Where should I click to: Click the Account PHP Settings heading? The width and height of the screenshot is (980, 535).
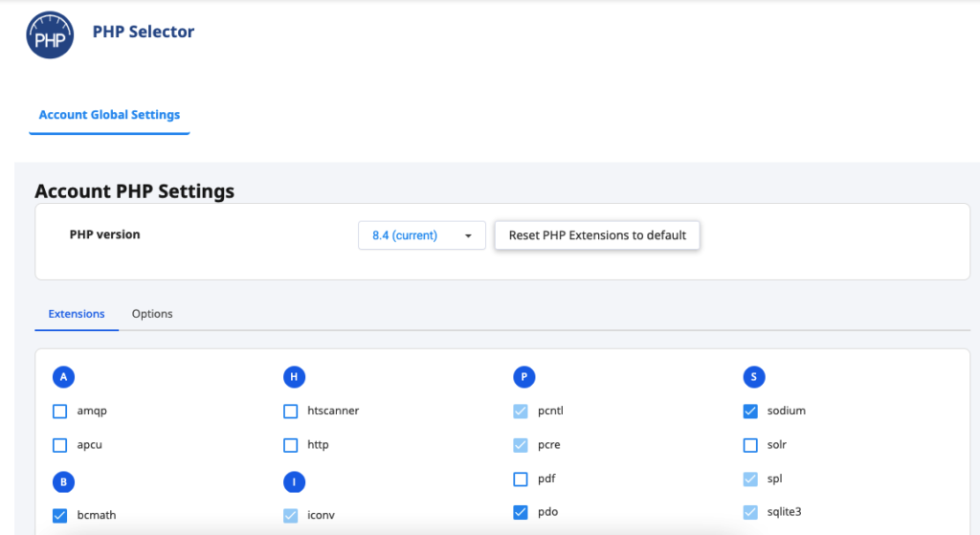(x=134, y=191)
